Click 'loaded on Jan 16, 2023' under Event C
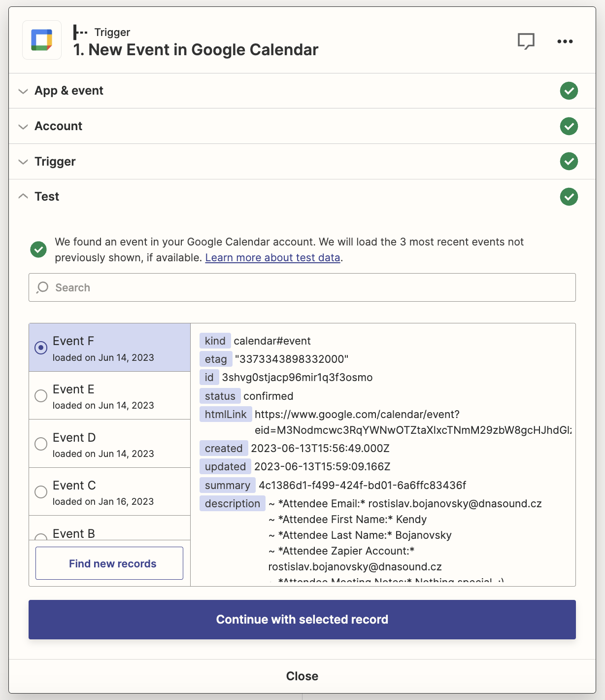Image resolution: width=605 pixels, height=700 pixels. coord(103,501)
